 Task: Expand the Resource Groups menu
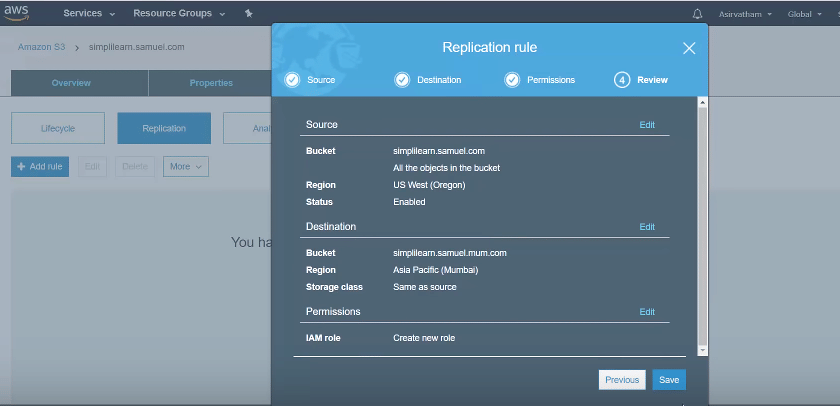point(179,13)
